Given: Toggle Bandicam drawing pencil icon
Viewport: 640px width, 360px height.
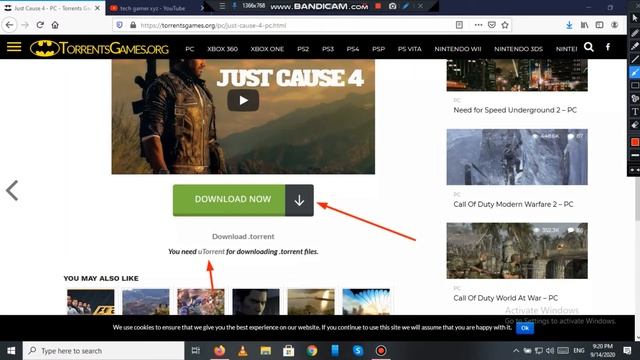Looking at the screenshot, I should coord(406,6).
